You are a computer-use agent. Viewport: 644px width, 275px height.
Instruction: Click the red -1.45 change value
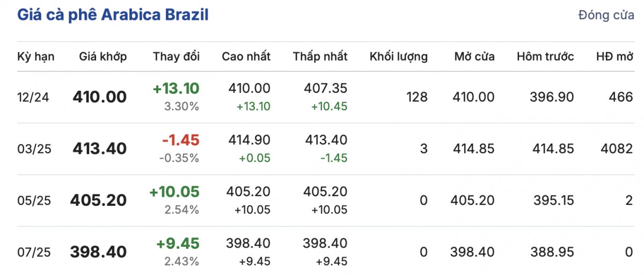(x=180, y=140)
